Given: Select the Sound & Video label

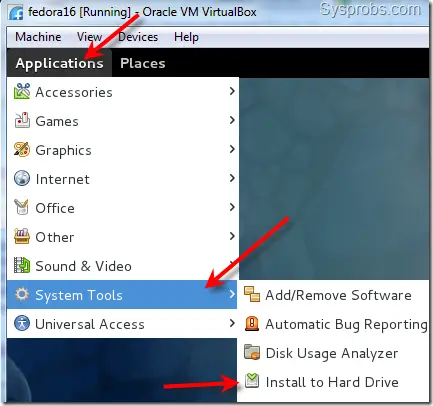Looking at the screenshot, I should [83, 266].
